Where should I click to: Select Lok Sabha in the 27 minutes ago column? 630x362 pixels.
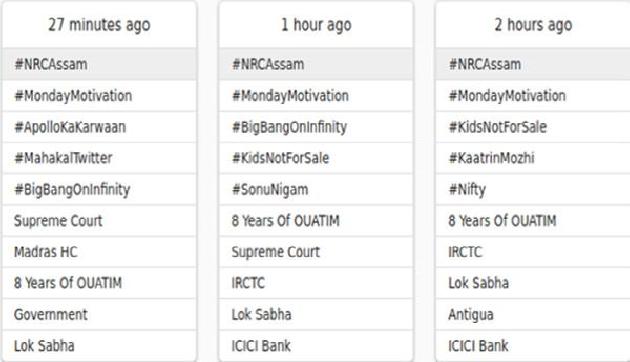pyautogui.click(x=99, y=346)
